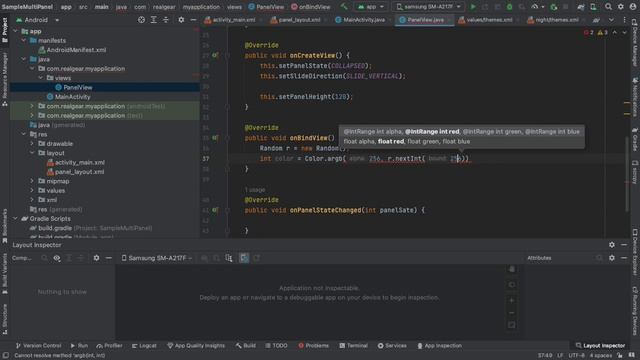Image resolution: width=640 pixels, height=360 pixels.
Task: Jump to next highlighted error arrow in editor
Action: 624,32
